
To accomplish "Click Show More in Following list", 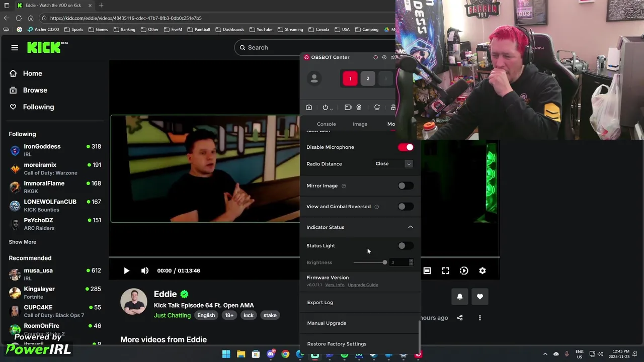I will click(23, 242).
